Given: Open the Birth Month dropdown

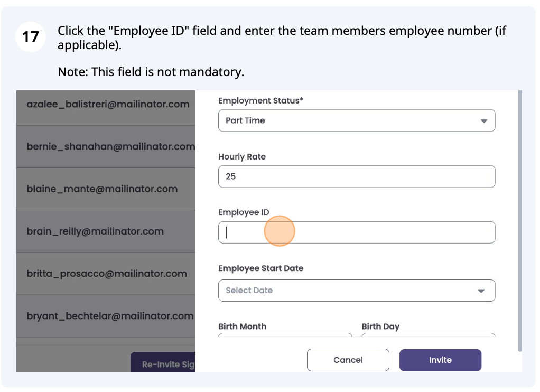Looking at the screenshot, I should pyautogui.click(x=285, y=336).
